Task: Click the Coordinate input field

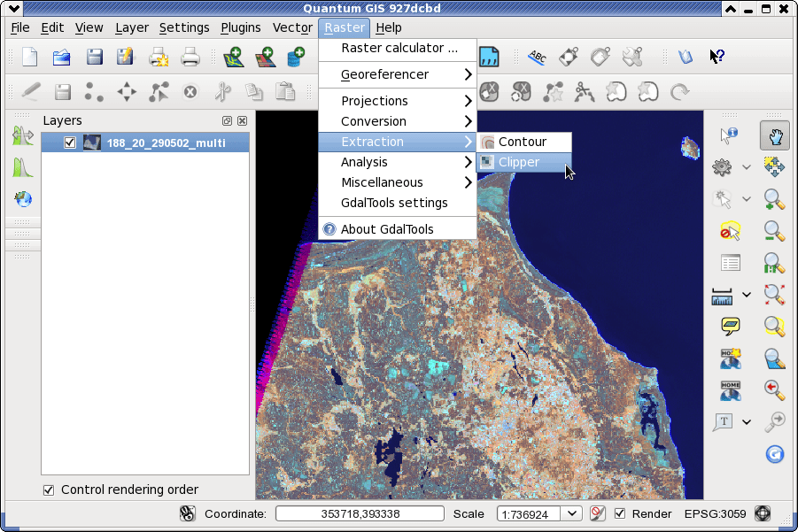Action: (360, 513)
